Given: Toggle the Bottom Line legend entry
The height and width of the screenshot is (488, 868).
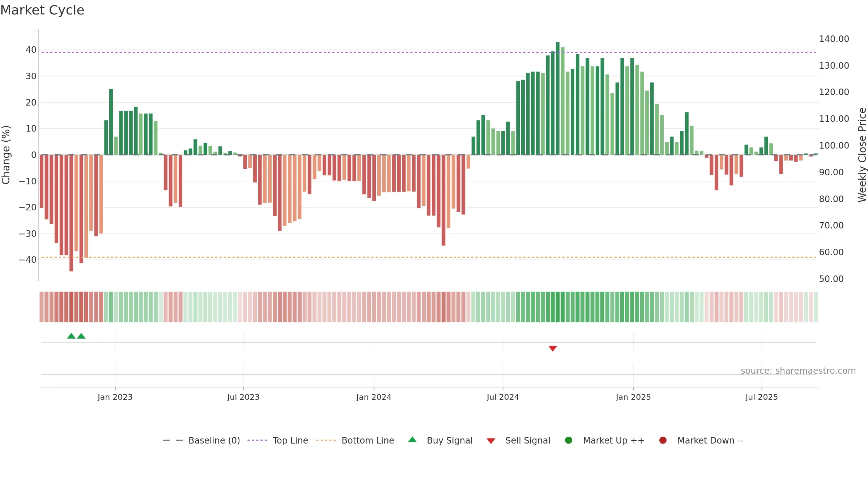Looking at the screenshot, I should tap(355, 440).
